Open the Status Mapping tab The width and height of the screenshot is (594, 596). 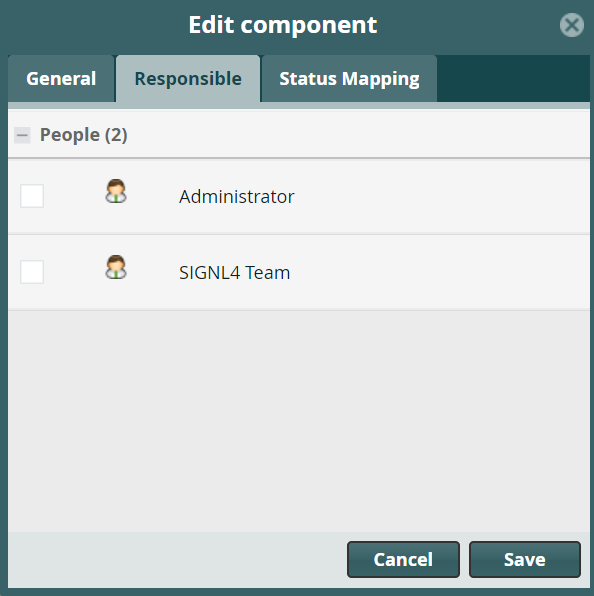point(349,79)
